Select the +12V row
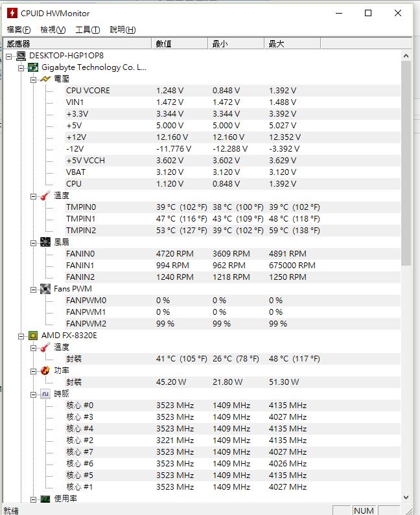The height and width of the screenshot is (515, 420). (232, 137)
